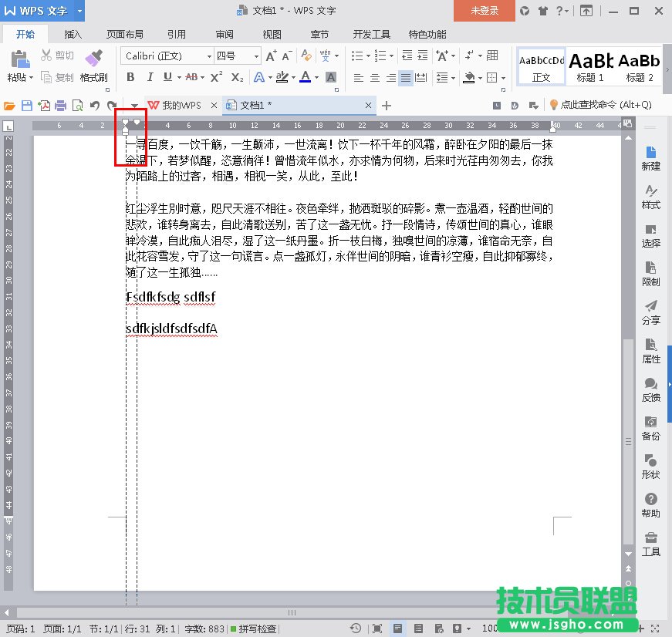
Task: Click the 备份 backup sidebar icon
Action: (650, 428)
